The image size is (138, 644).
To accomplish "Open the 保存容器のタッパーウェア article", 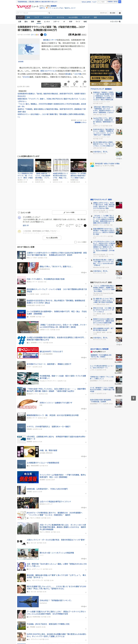I will [x=57, y=291].
